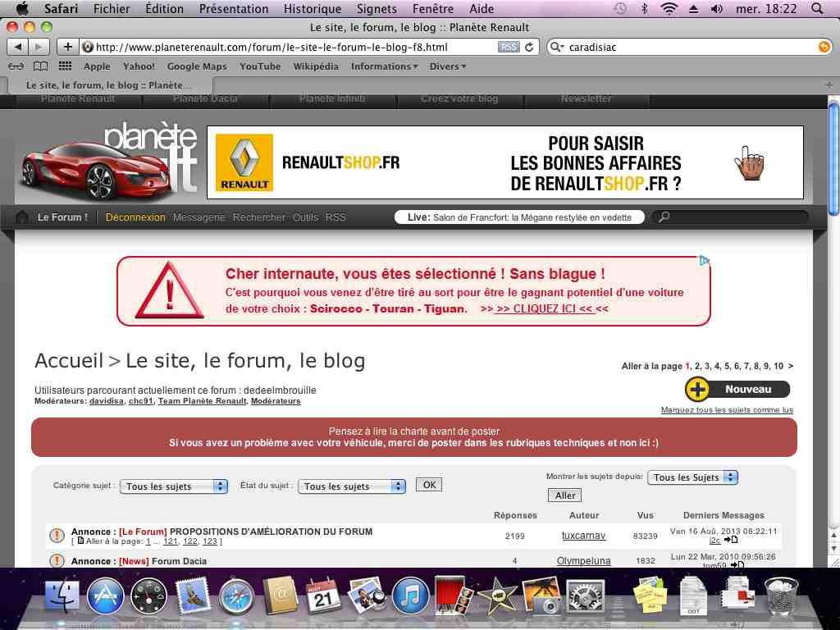Open the Fenêtre menu

click(x=433, y=8)
